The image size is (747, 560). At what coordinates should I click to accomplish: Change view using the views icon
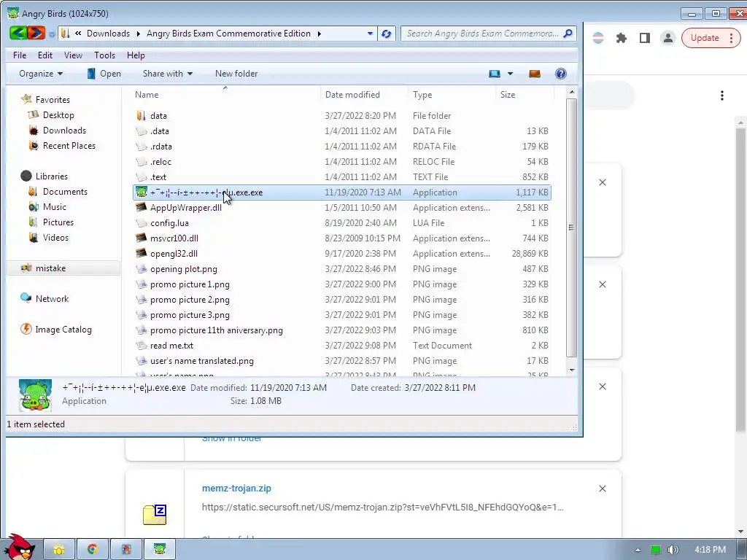point(495,74)
